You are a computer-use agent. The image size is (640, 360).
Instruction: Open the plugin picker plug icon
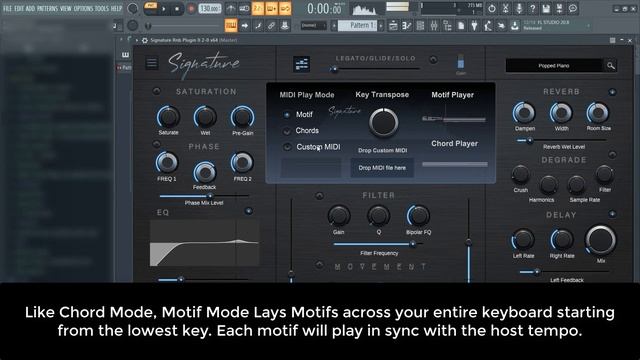pyautogui.click(x=474, y=26)
